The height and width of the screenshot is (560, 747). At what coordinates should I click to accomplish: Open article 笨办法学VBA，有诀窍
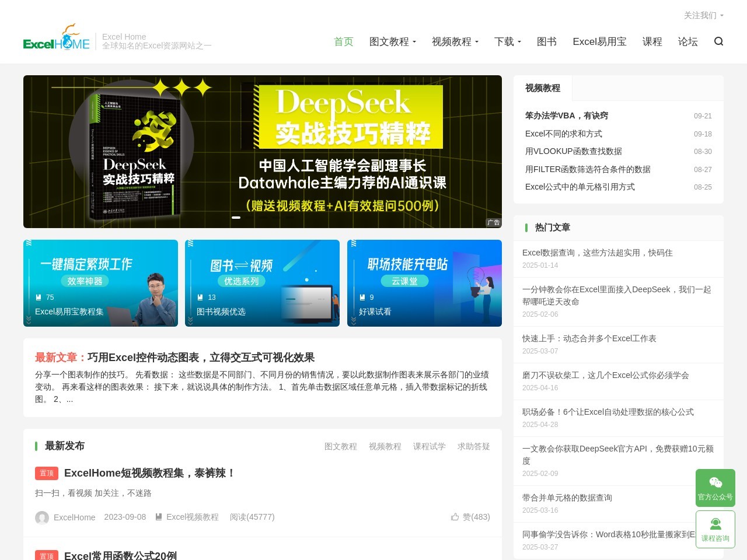pyautogui.click(x=566, y=116)
